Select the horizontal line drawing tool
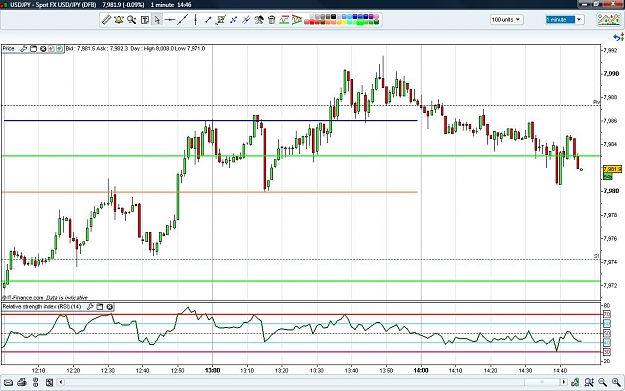Image resolution: width=625 pixels, height=391 pixels. point(170,20)
